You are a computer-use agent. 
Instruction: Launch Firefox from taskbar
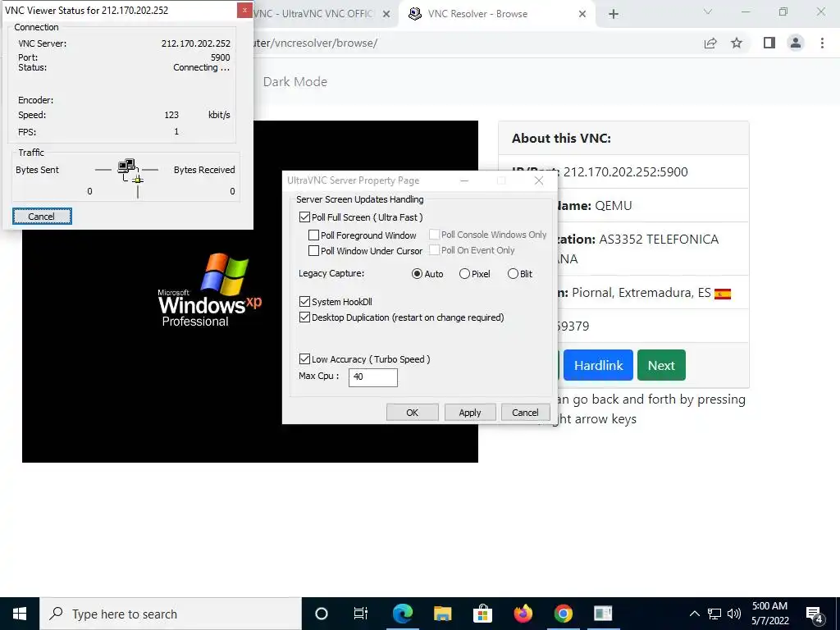523,614
